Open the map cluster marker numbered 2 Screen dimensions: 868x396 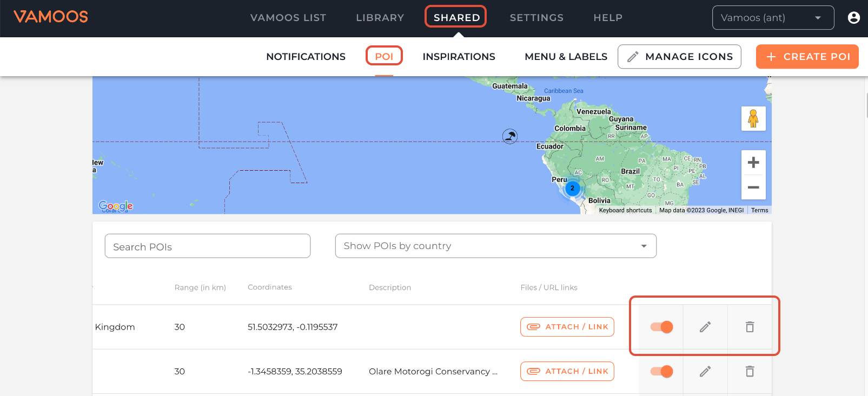572,189
